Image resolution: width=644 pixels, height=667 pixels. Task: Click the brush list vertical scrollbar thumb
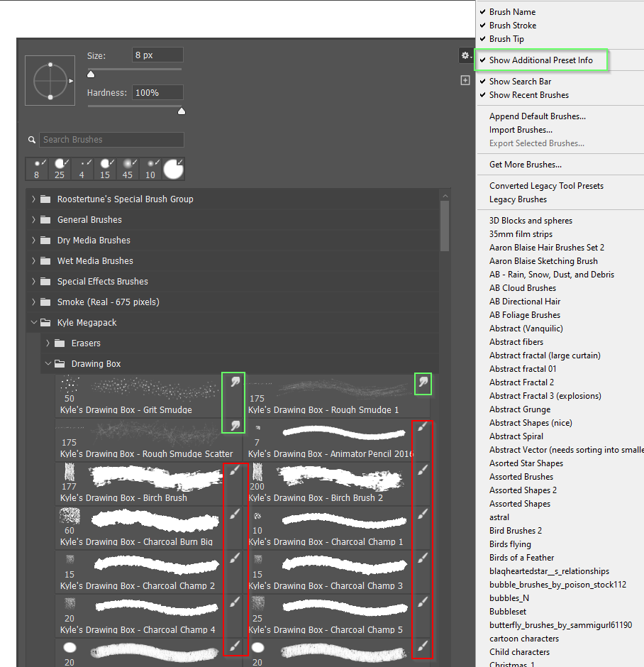(x=445, y=226)
